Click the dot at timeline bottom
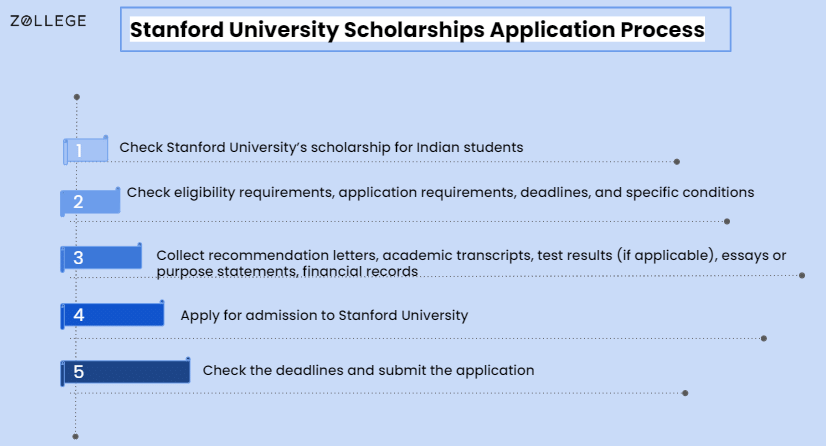 pyautogui.click(x=75, y=437)
